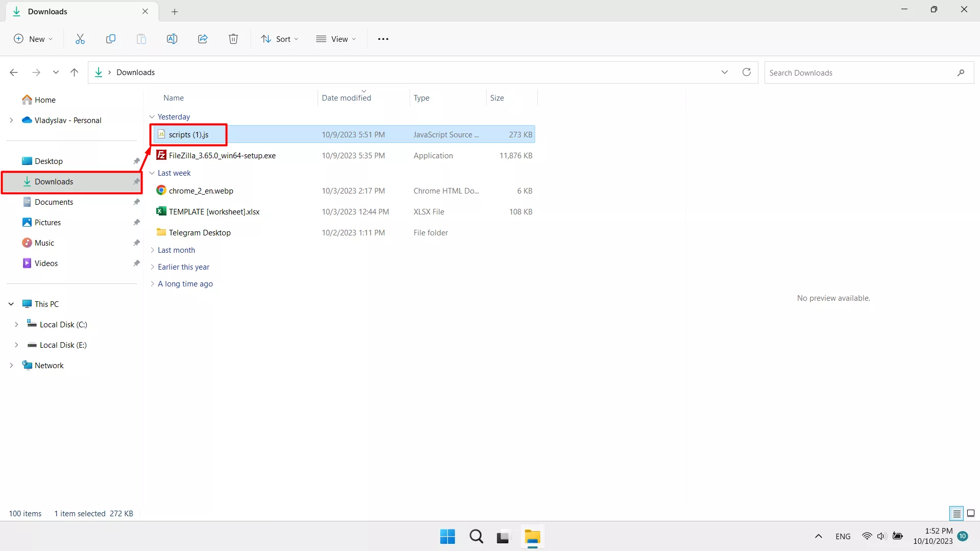
Task: Switch to details view layout toggle
Action: coord(957,513)
